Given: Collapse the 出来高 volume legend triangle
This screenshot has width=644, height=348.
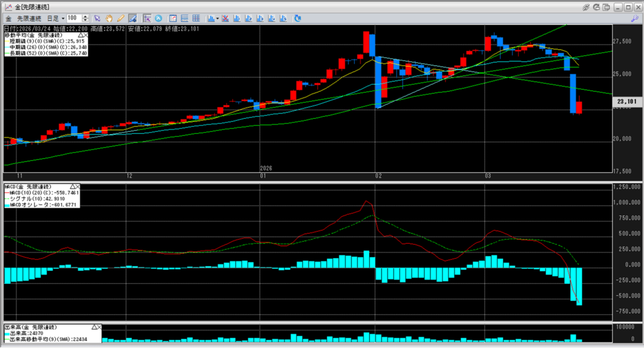Looking at the screenshot, I should (x=94, y=328).
